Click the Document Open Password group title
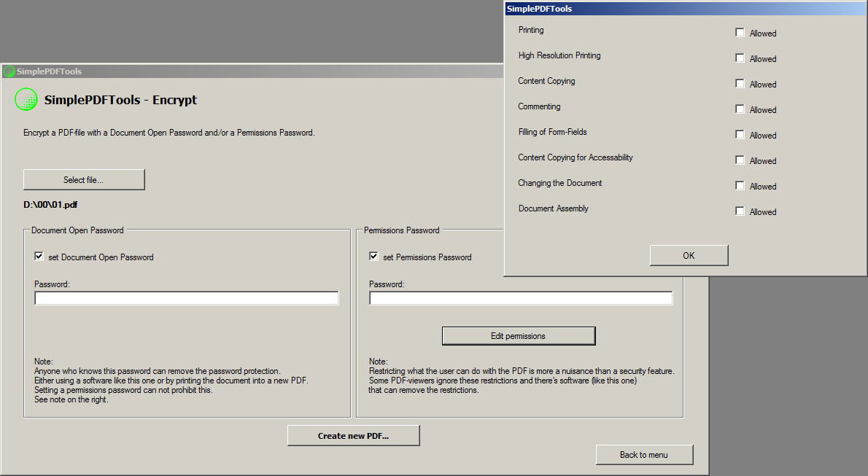 click(77, 230)
